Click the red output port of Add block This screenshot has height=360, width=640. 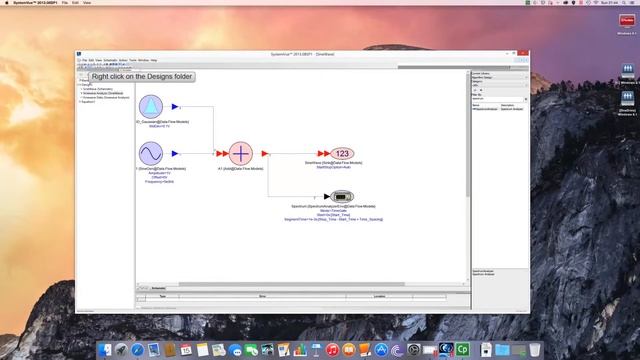tap(265, 153)
